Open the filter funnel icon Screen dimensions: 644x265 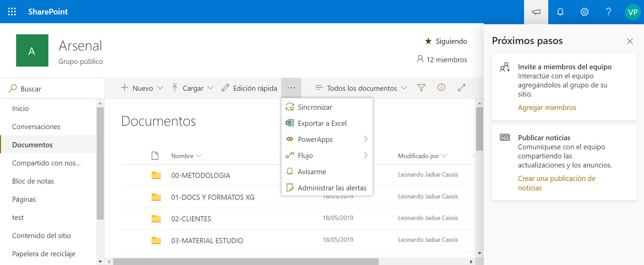421,88
